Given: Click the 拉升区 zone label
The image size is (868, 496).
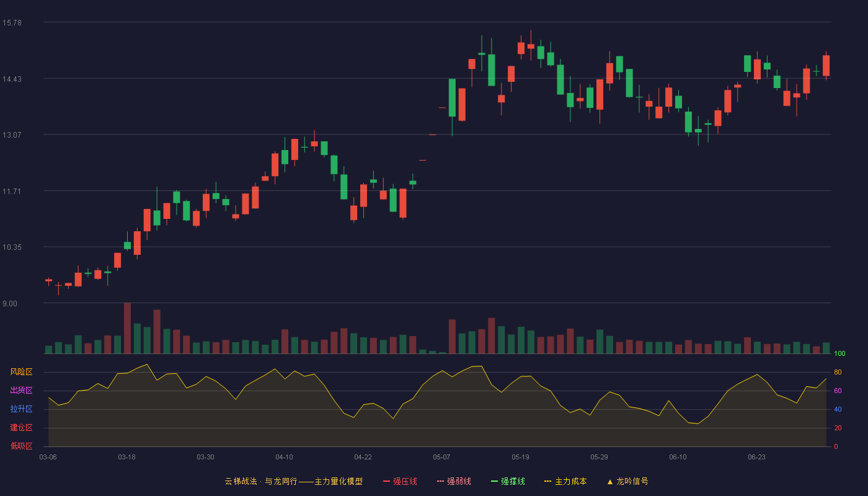Looking at the screenshot, I should [21, 409].
